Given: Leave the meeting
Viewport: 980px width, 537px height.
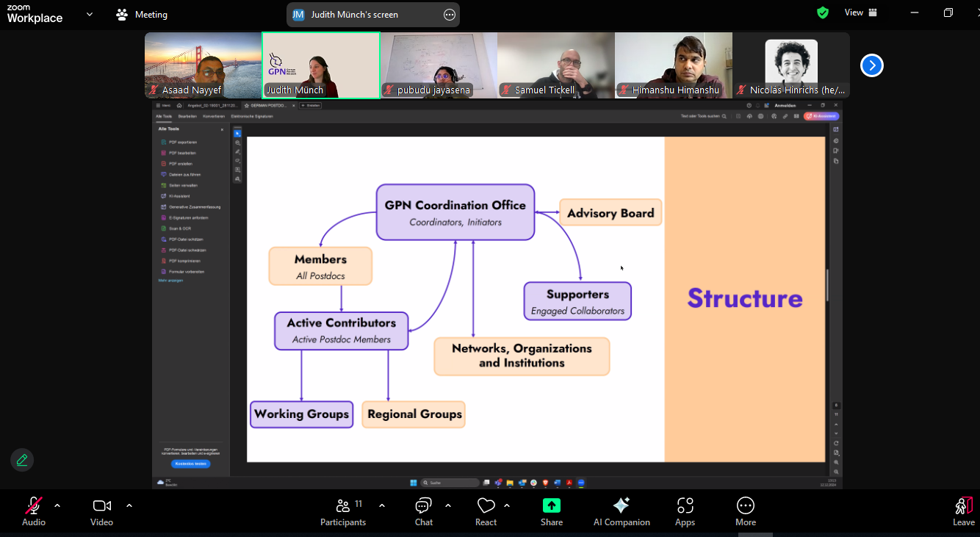Looking at the screenshot, I should (964, 512).
